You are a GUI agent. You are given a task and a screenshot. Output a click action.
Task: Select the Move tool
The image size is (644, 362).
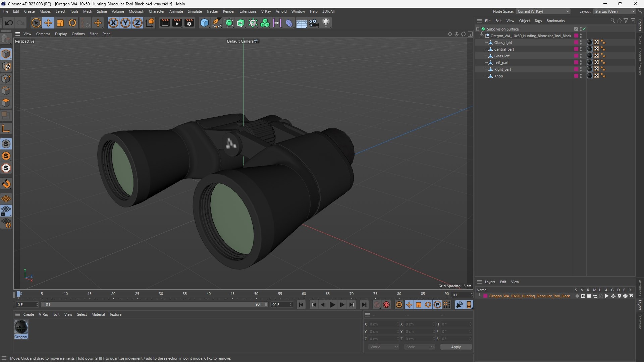tap(48, 23)
